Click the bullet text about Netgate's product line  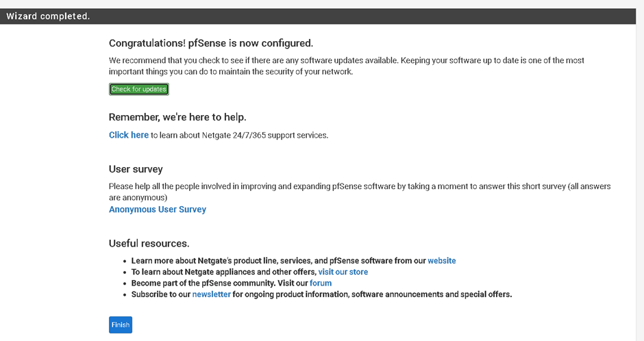click(278, 261)
